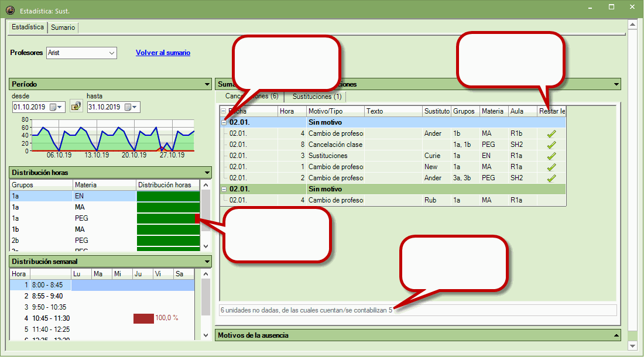Collapse all rows via Fecha header toggle
644x357 pixels.
tap(224, 111)
